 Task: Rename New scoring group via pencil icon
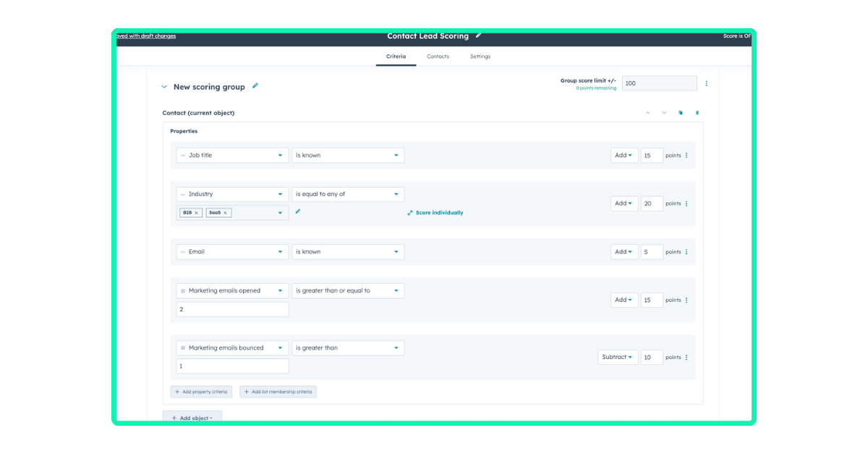point(255,86)
